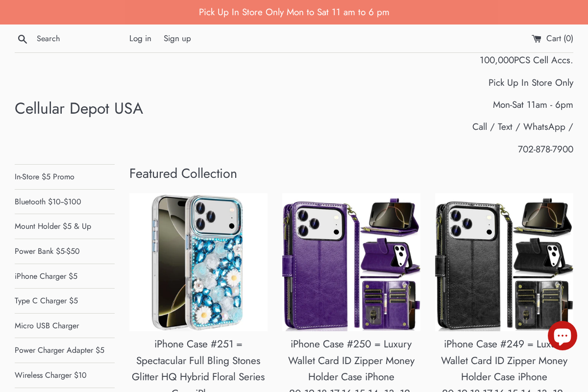Open the blue bling iPhone Case #251 thumbnail

click(198, 262)
